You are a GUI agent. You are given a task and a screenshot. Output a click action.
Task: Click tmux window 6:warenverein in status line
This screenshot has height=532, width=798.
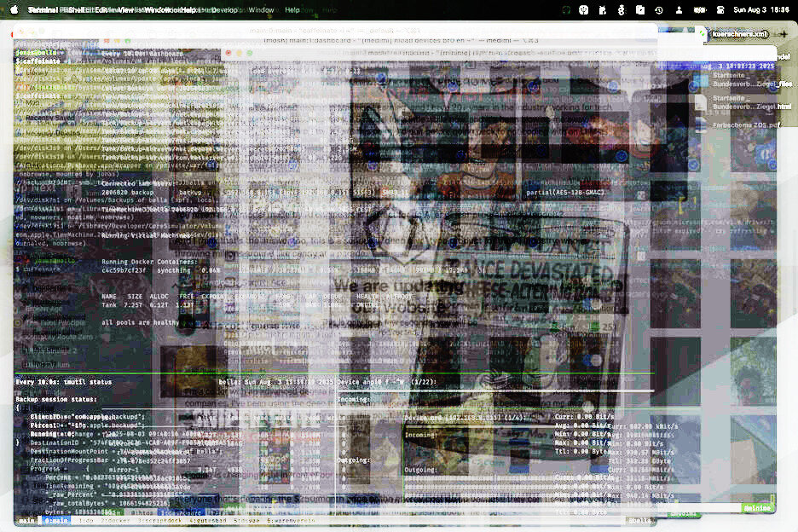[x=291, y=521]
